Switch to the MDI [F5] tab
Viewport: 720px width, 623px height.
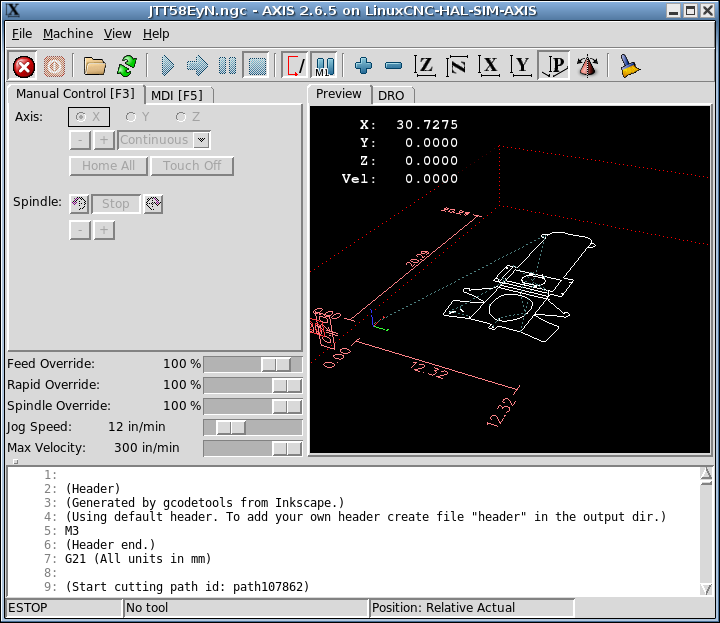177,95
